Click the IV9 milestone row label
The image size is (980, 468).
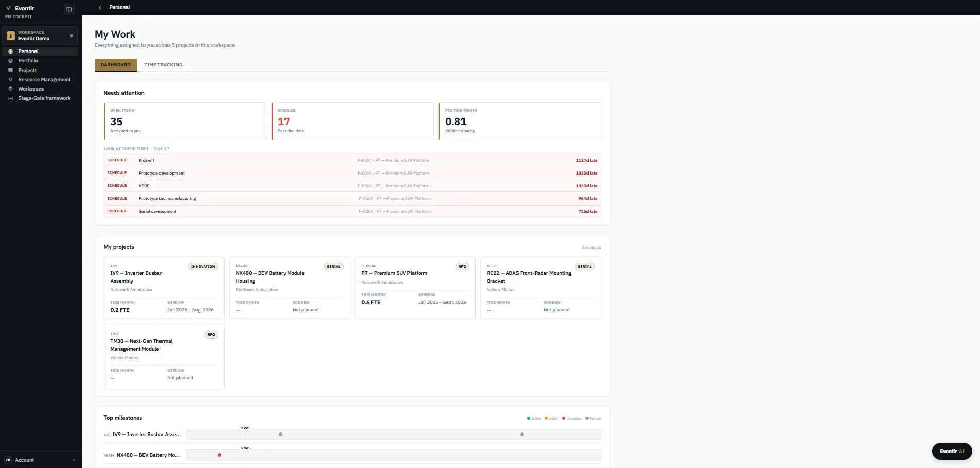[x=142, y=435]
